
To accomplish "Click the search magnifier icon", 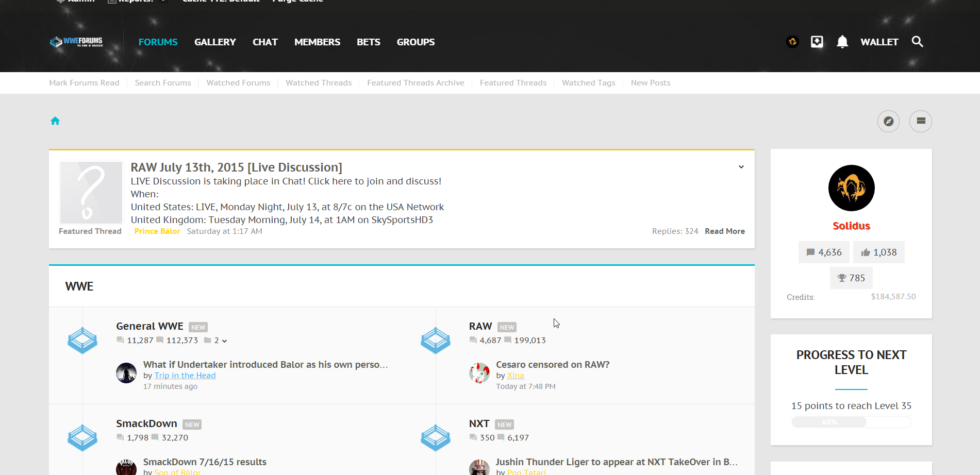I will [917, 42].
